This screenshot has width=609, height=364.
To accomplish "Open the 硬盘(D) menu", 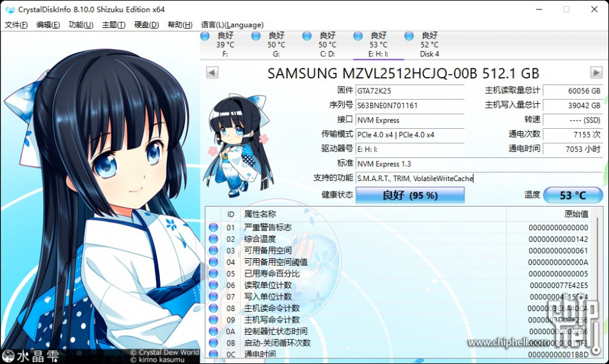I will coord(146,25).
